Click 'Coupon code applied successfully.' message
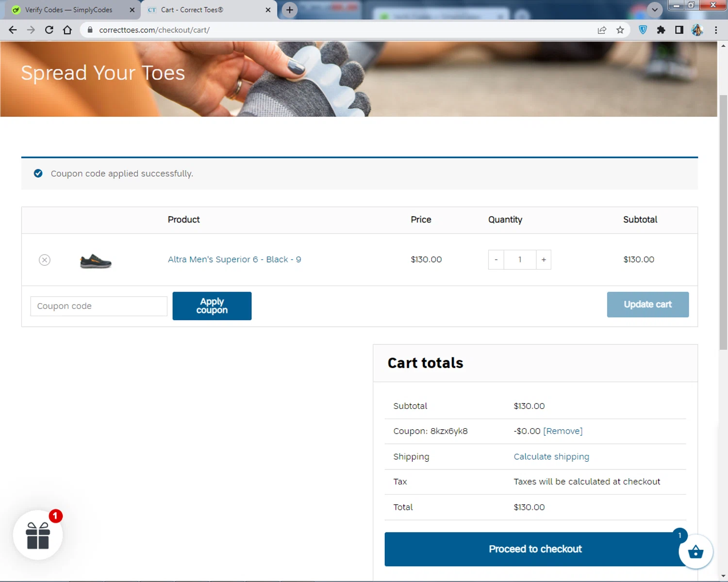728x582 pixels. click(x=122, y=174)
